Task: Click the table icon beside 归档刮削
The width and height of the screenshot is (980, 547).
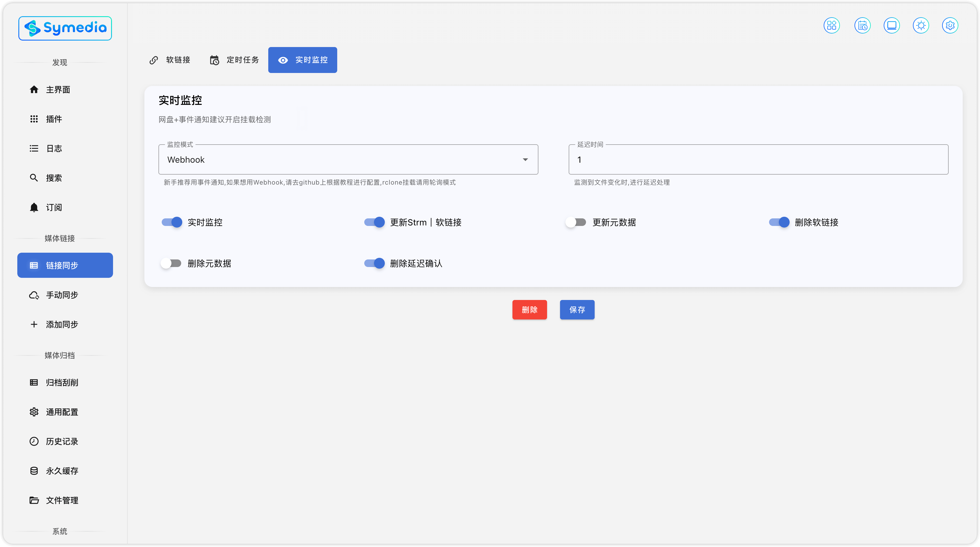Action: pyautogui.click(x=34, y=382)
